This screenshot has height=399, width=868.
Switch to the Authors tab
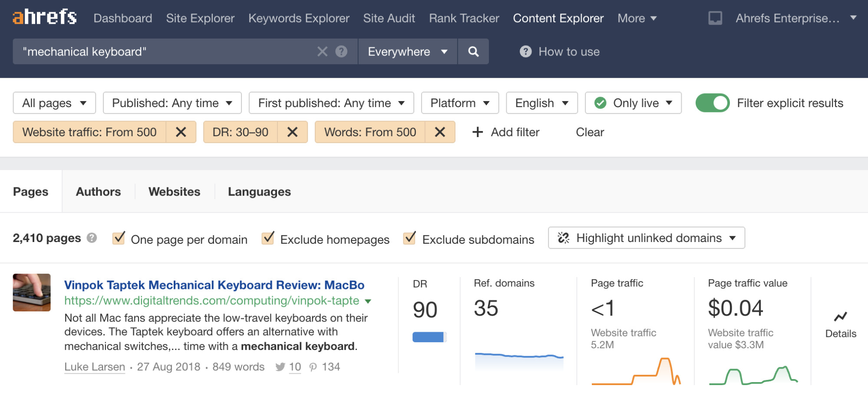click(98, 192)
